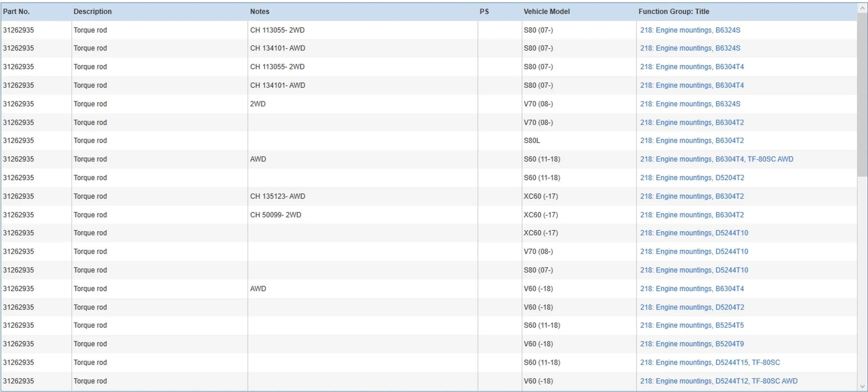The height and width of the screenshot is (392, 868).
Task: Open Engine mountings D5244T12, TF-80SC AWD link
Action: [x=718, y=381]
